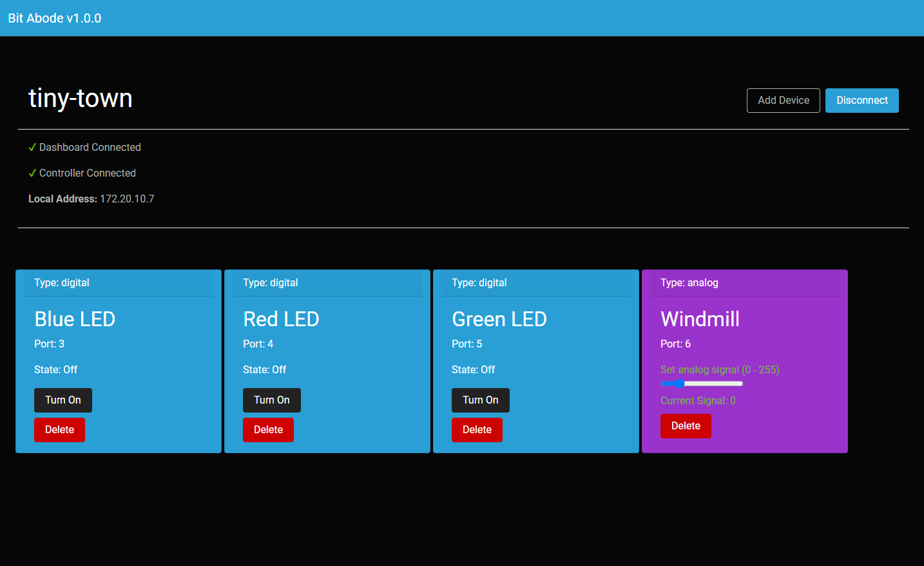Click the Dashboard Connected checkmark icon
Image resolution: width=924 pixels, height=566 pixels.
coord(32,146)
